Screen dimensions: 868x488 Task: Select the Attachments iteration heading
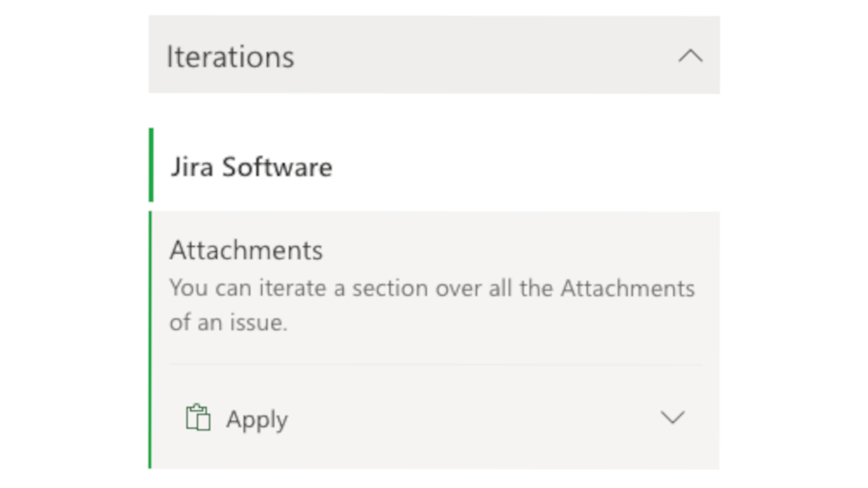pyautogui.click(x=246, y=250)
